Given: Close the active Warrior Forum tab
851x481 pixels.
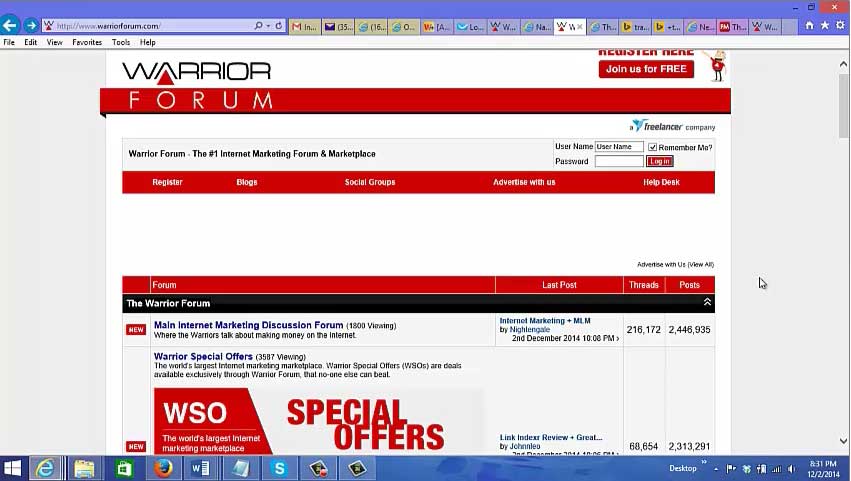Looking at the screenshot, I should pos(580,26).
